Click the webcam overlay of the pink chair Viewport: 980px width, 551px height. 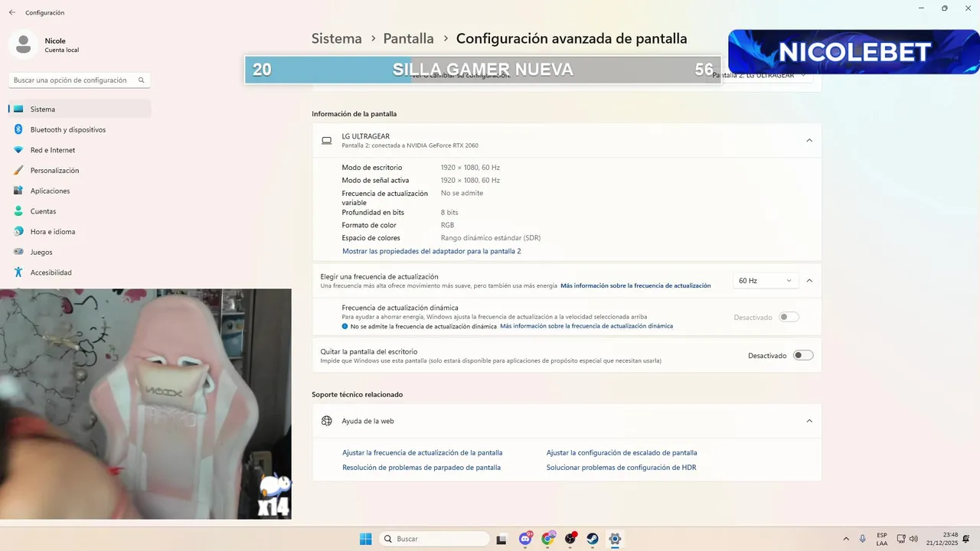click(x=145, y=404)
